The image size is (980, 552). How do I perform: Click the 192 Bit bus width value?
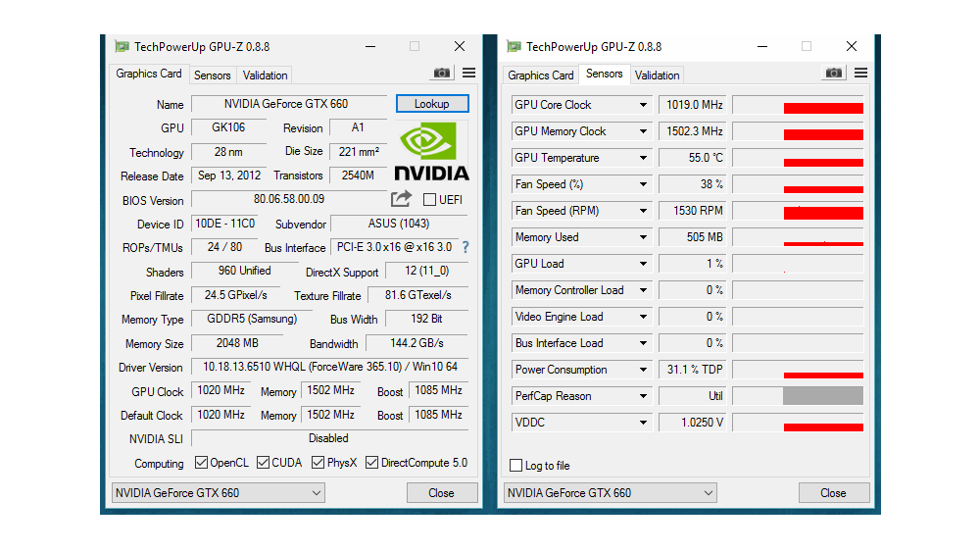coord(427,319)
